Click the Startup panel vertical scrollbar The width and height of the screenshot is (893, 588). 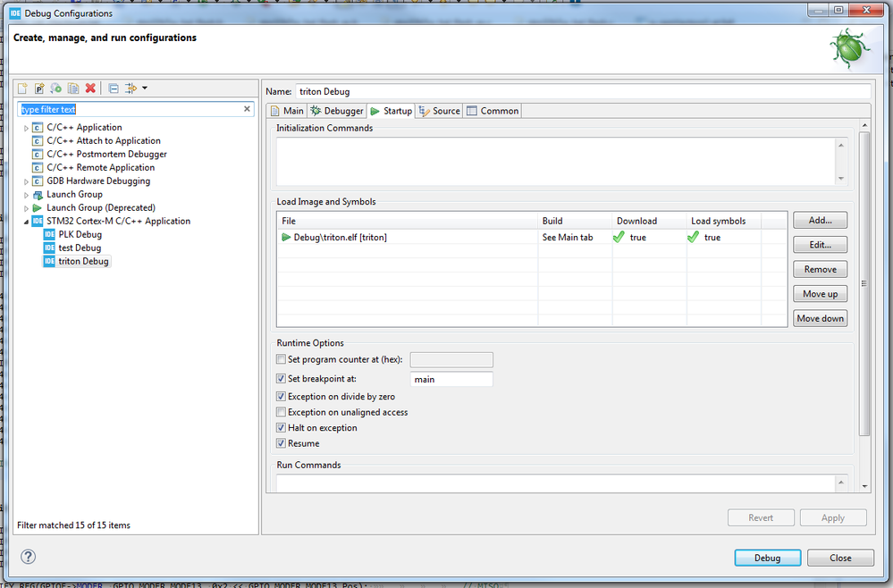[x=864, y=283]
